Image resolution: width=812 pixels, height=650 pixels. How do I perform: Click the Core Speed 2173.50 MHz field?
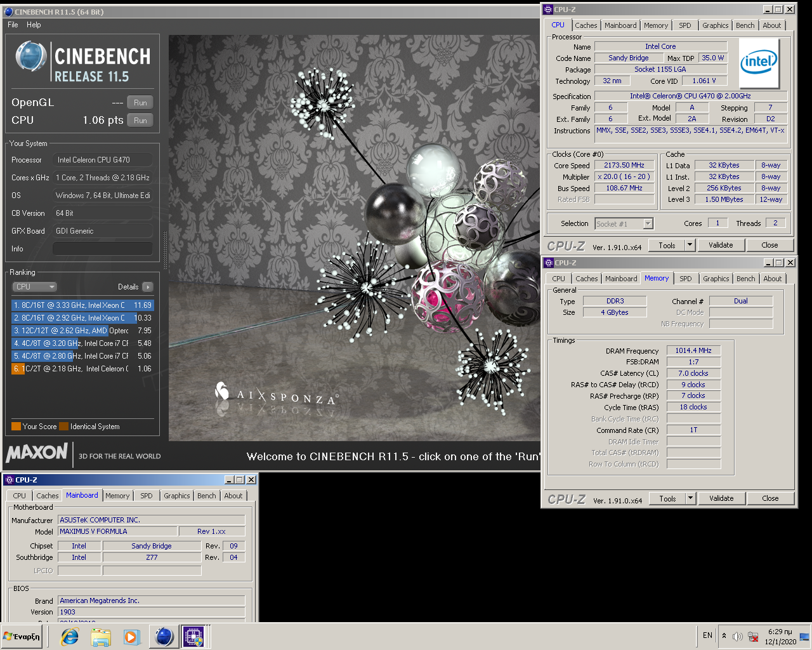(624, 165)
